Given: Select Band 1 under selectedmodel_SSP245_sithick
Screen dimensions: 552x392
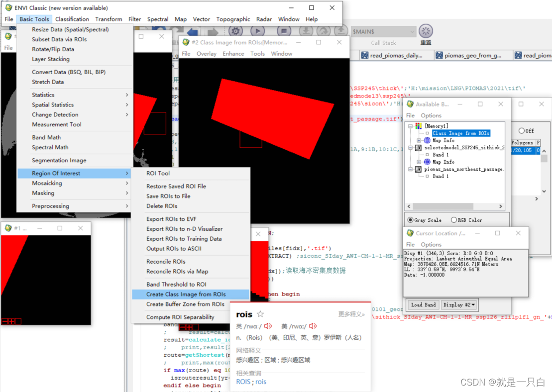Looking at the screenshot, I should (x=441, y=155).
